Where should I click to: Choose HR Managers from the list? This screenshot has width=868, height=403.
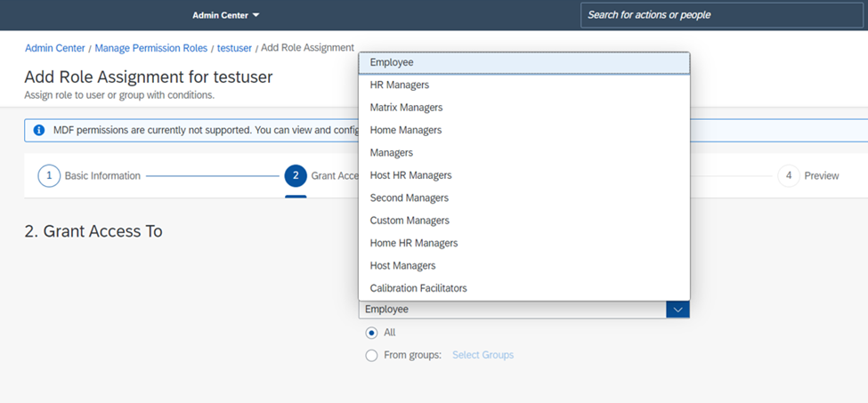[x=524, y=85]
